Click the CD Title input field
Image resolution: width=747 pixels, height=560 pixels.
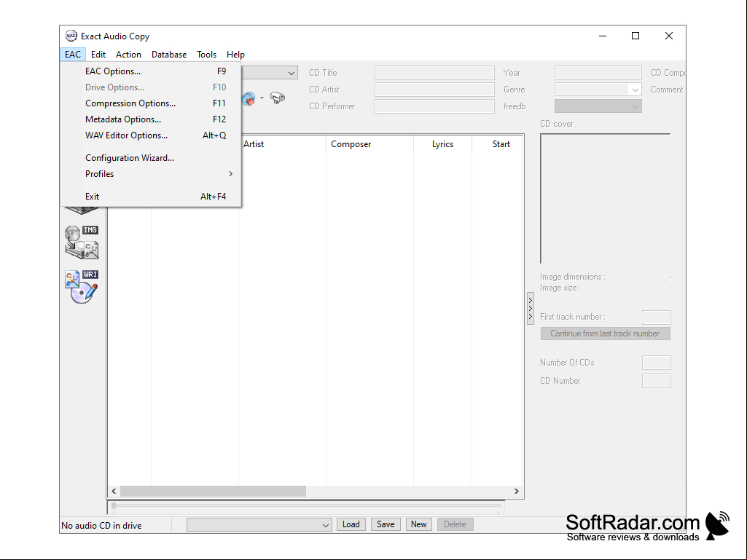434,73
